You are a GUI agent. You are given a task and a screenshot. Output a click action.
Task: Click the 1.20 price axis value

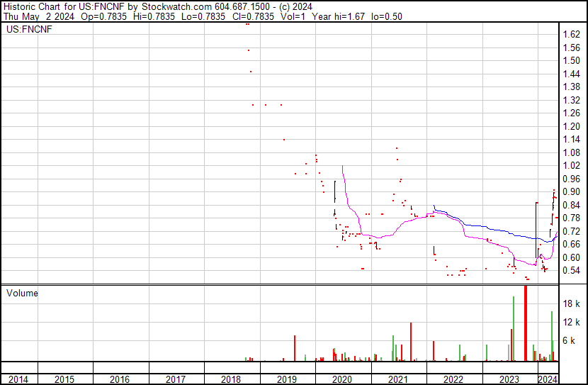coord(572,126)
